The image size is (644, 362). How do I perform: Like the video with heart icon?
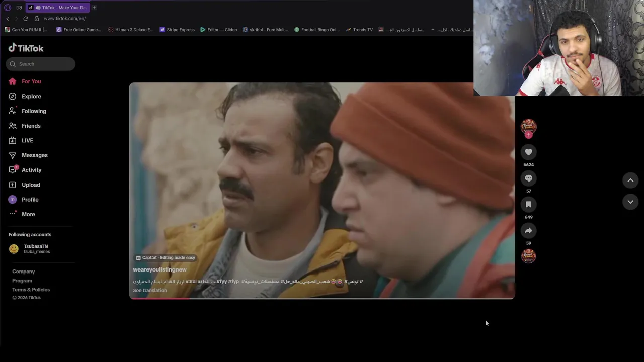click(x=528, y=152)
